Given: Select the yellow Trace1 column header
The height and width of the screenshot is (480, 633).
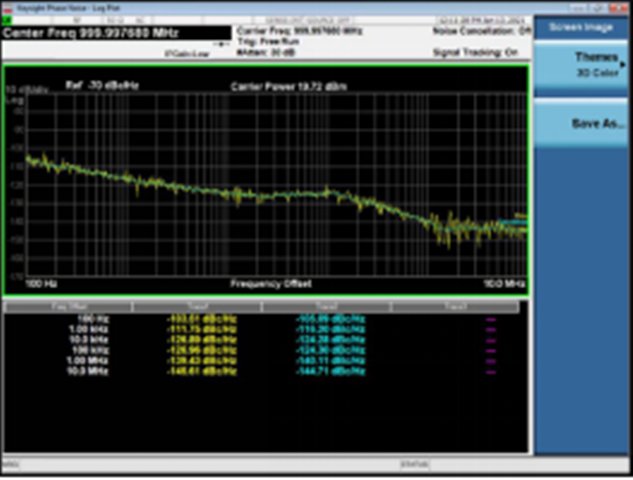Looking at the screenshot, I should [198, 306].
